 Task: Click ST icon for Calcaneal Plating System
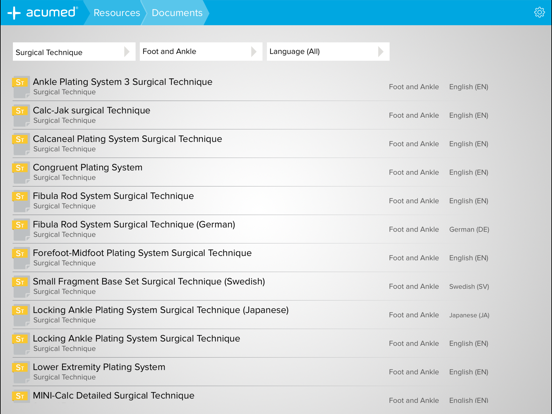click(x=20, y=144)
